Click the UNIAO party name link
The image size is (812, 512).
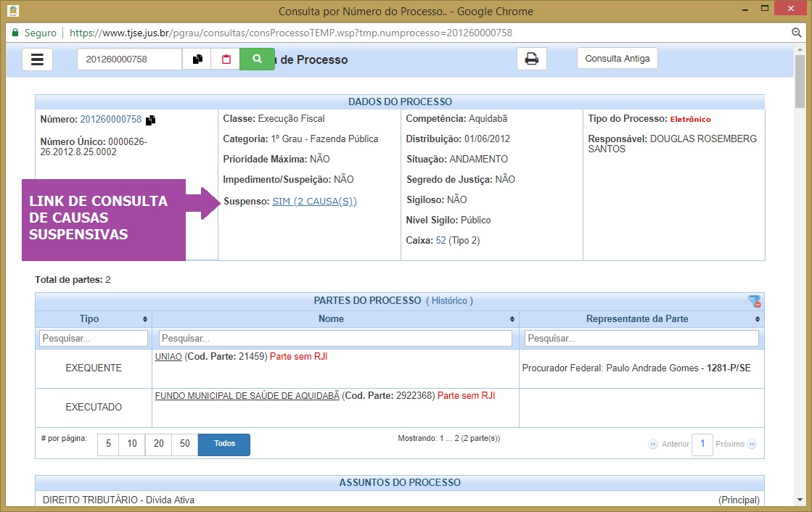click(168, 357)
